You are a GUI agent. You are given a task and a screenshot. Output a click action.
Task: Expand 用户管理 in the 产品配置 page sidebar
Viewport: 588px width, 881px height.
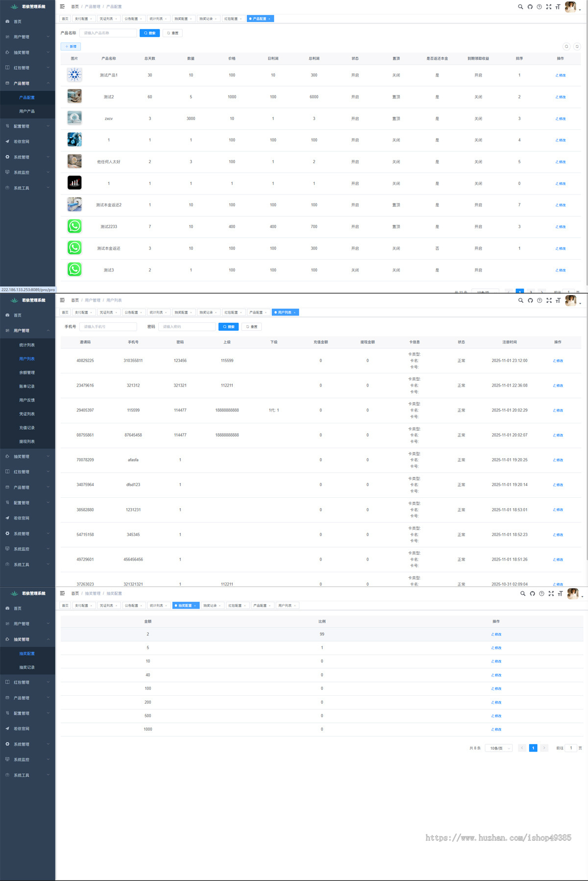tap(27, 37)
